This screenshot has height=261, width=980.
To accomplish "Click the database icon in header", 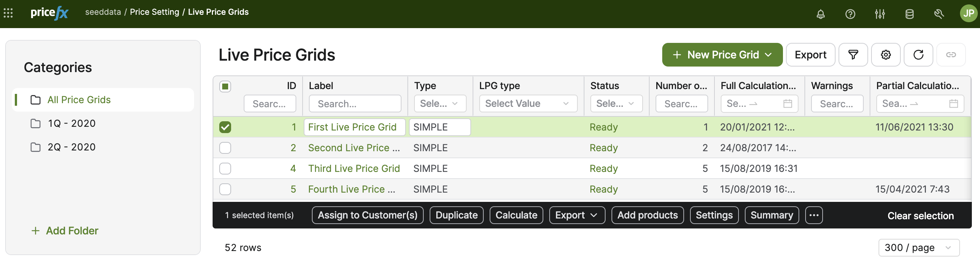I will [x=909, y=14].
